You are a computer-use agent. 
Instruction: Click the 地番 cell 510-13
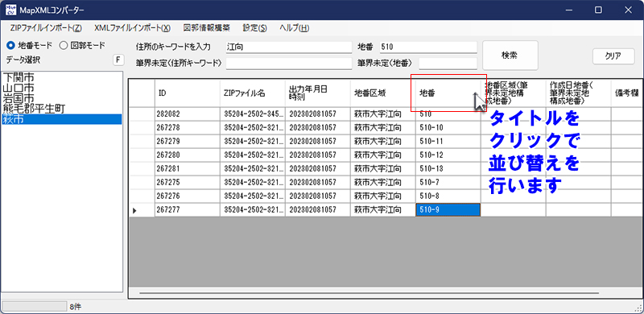click(448, 169)
